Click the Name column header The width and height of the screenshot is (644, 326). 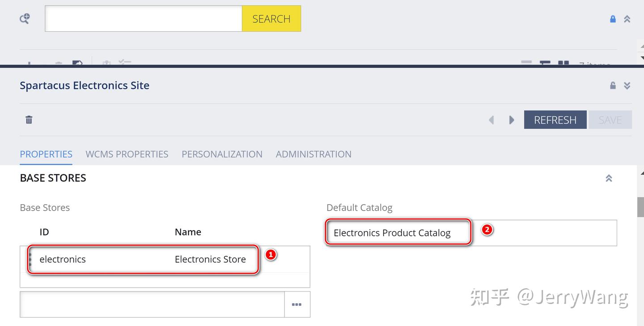pos(188,232)
